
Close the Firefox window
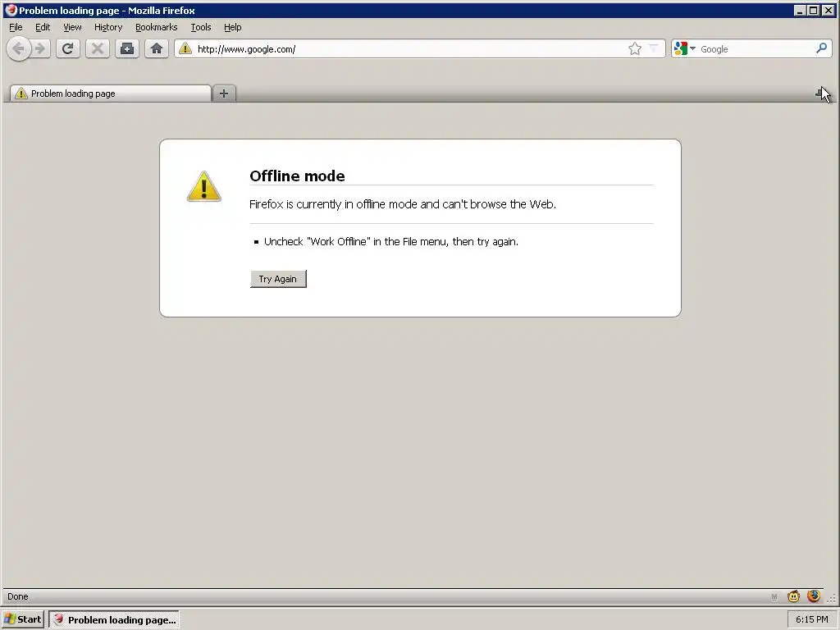pos(829,10)
